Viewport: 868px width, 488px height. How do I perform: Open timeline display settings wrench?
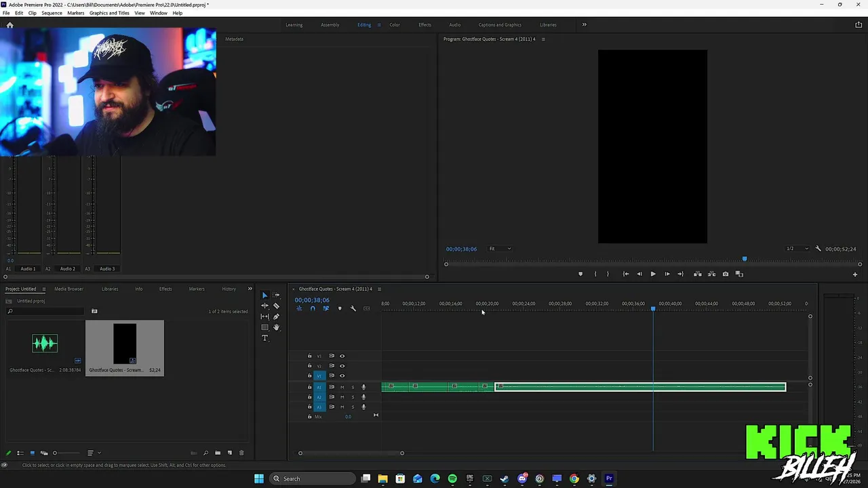point(353,308)
